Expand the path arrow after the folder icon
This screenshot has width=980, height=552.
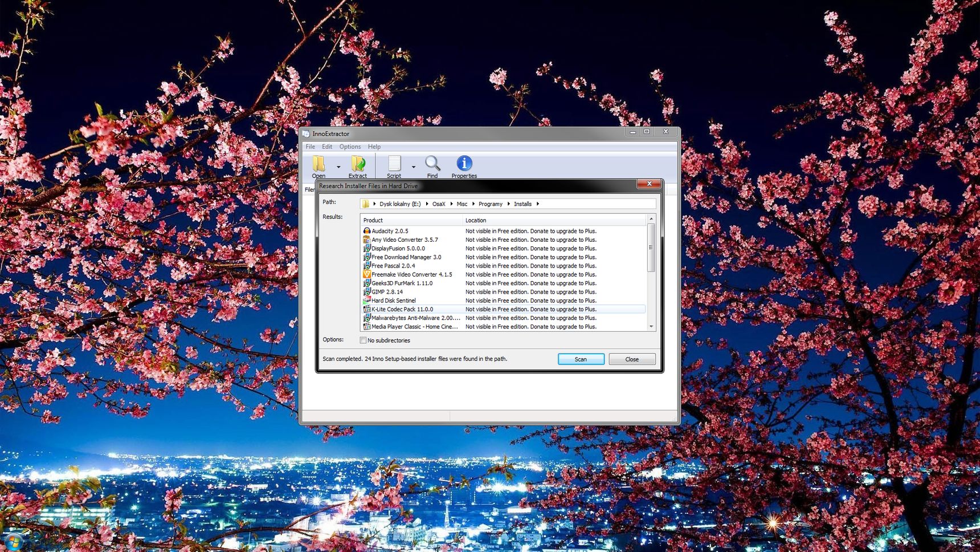[374, 204]
